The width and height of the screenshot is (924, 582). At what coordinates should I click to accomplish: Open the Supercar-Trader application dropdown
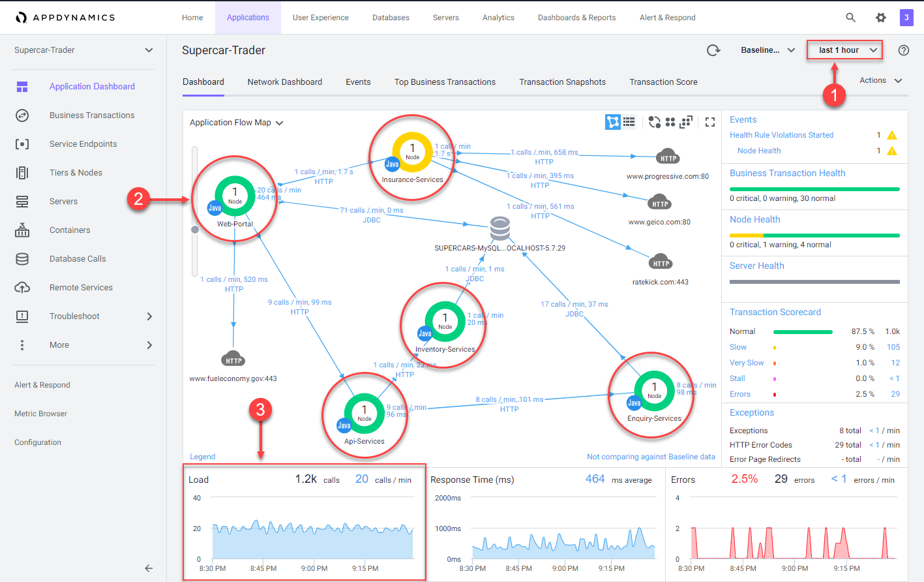click(83, 50)
